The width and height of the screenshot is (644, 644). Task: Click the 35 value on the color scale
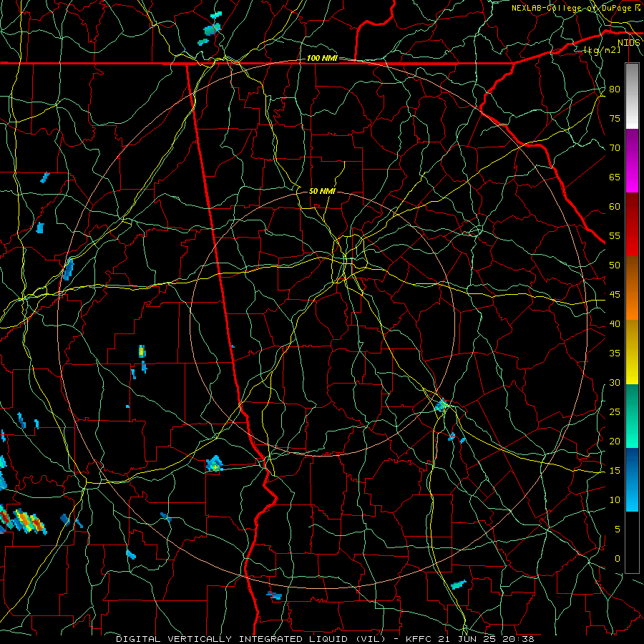(615, 353)
